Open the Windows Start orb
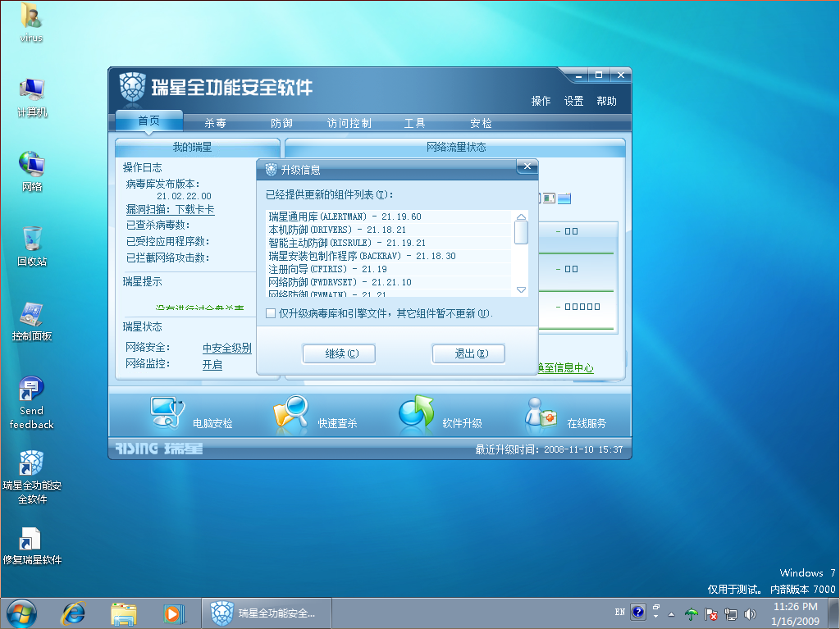The image size is (840, 629). pyautogui.click(x=21, y=613)
